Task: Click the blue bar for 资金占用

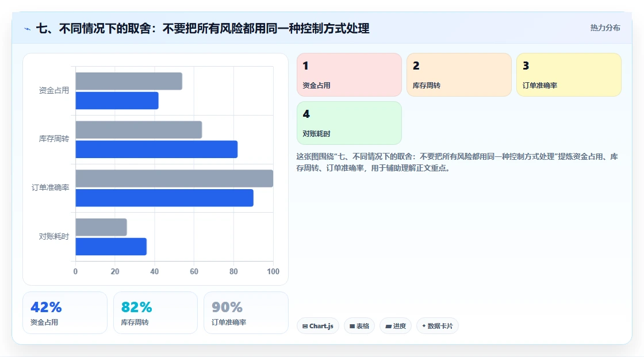Action: (x=117, y=101)
